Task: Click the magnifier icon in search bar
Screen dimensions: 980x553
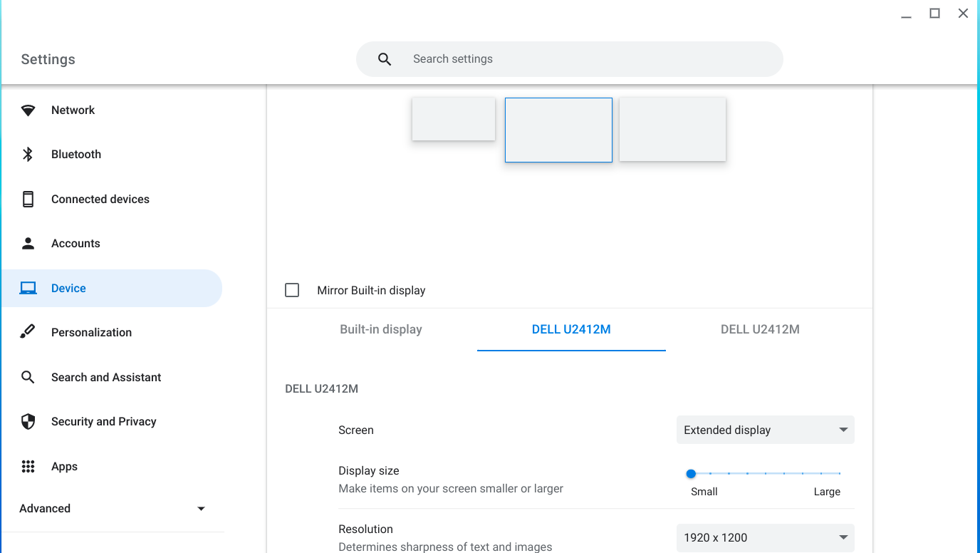Action: [x=385, y=59]
